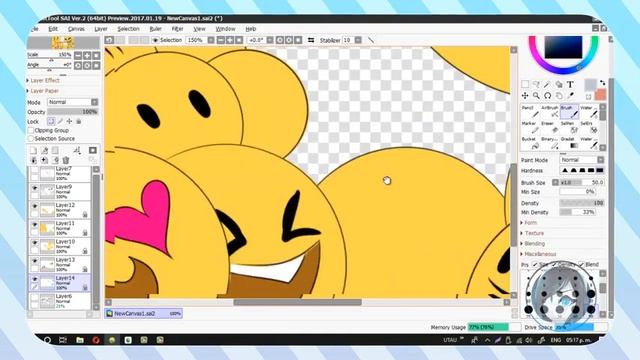This screenshot has height=360, width=640.
Task: Enable the Selection Source option
Action: (31, 139)
